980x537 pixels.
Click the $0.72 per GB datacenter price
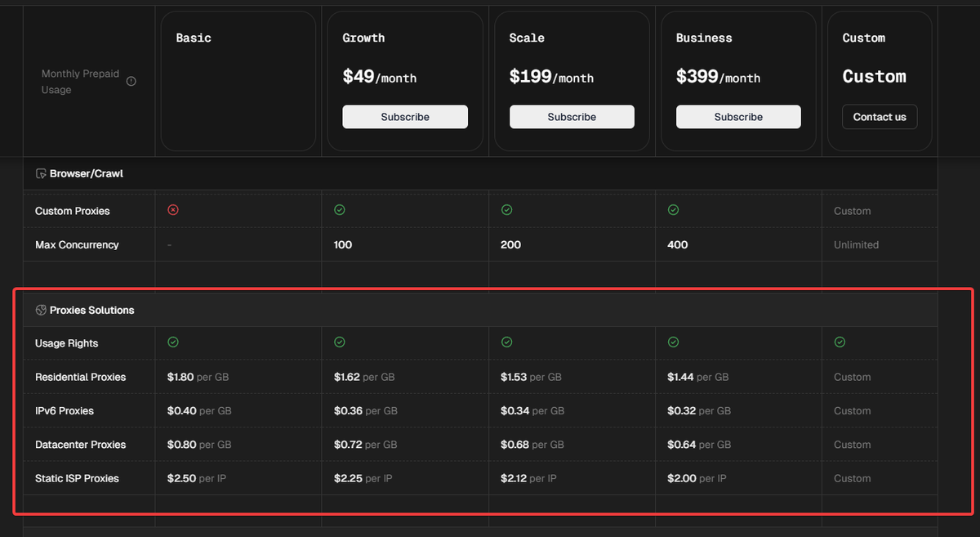coord(366,445)
